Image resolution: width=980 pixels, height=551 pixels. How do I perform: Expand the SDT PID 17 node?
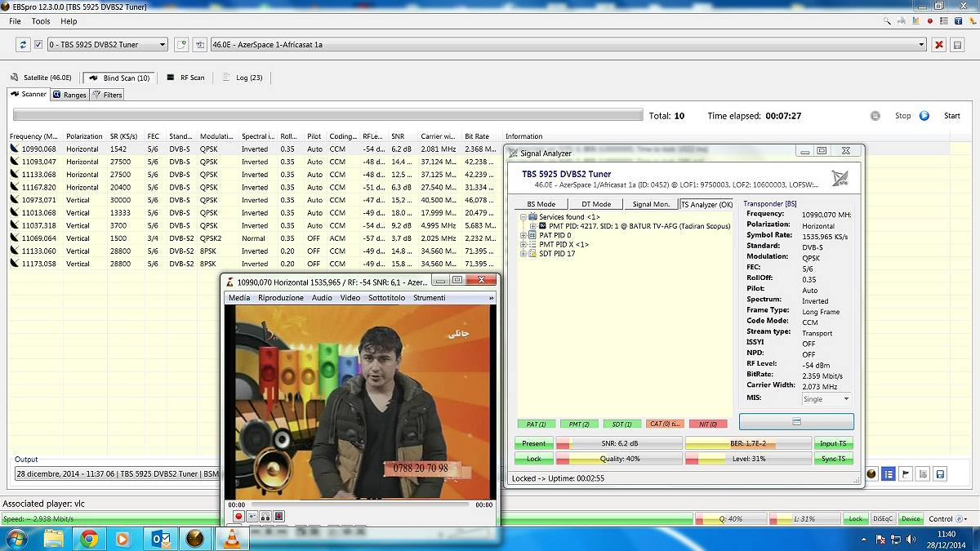tap(522, 254)
